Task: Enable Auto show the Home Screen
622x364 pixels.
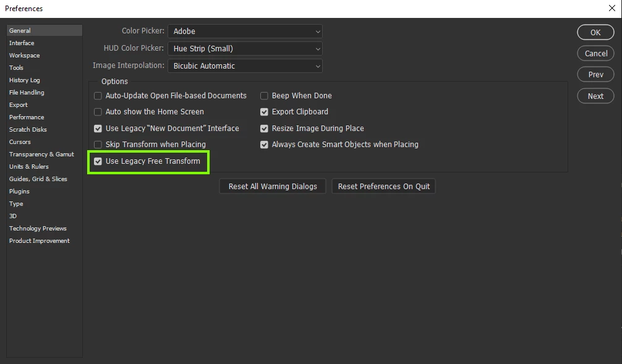Action: [98, 112]
